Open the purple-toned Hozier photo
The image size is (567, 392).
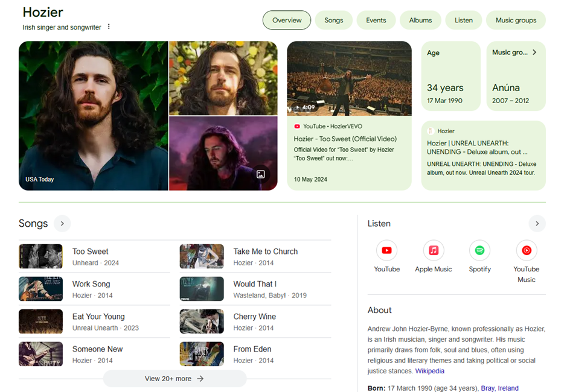(x=223, y=154)
